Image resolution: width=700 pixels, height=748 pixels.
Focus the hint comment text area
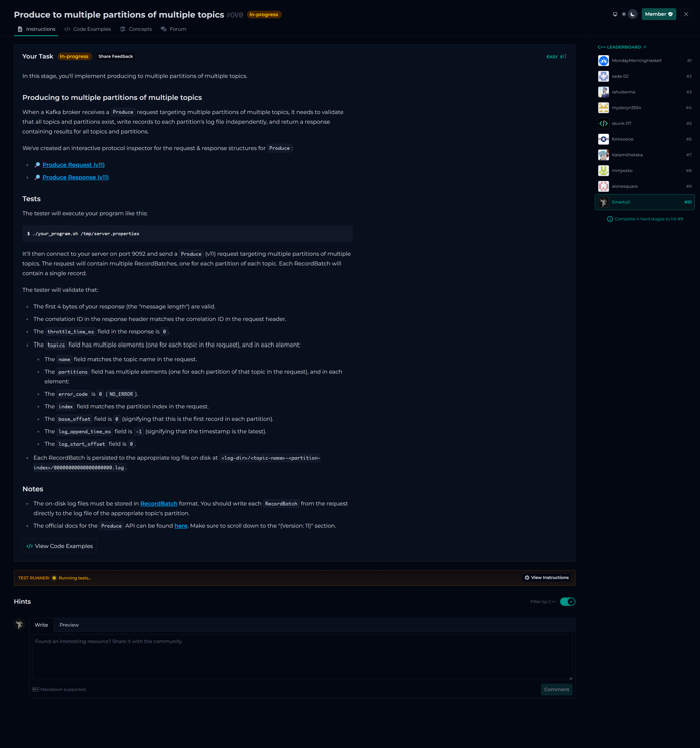(x=302, y=657)
